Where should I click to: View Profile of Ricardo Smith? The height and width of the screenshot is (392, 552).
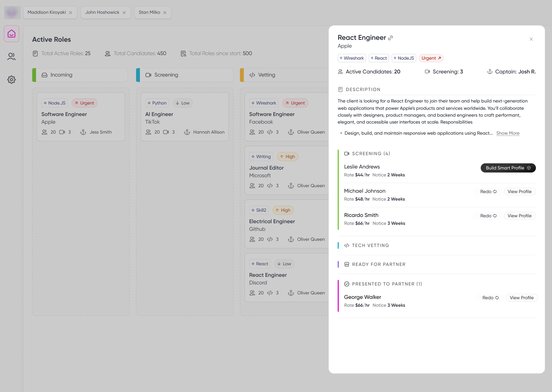[x=519, y=216]
